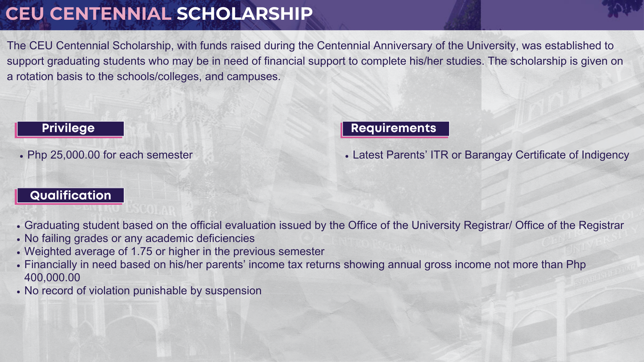The height and width of the screenshot is (362, 644).
Task: Click the CEU CENTENNIAL SCHOLARSHIP title
Action: point(159,14)
